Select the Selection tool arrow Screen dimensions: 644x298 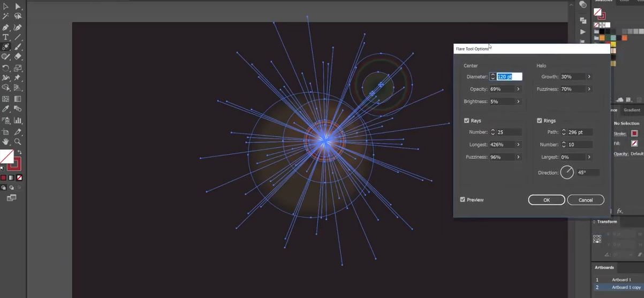[5, 6]
